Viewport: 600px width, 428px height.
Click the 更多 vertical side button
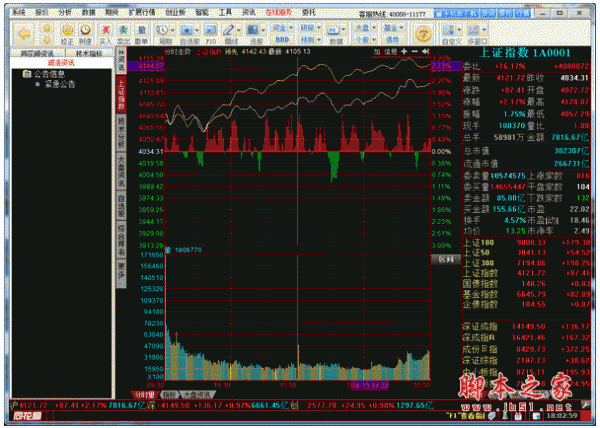(x=121, y=273)
